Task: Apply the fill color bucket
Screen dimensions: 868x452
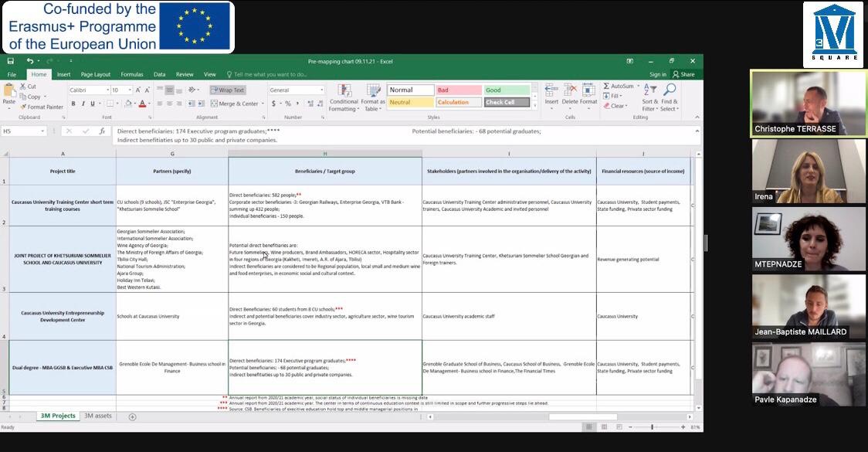Action: tap(128, 104)
